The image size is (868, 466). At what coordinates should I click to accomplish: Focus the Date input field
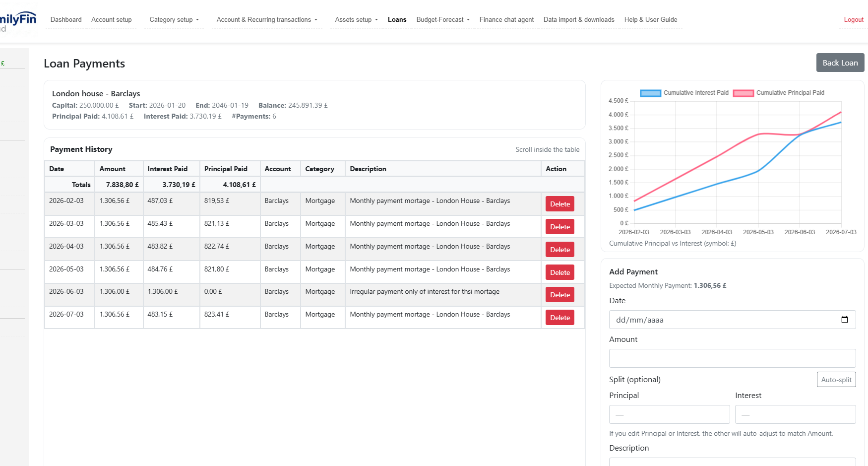click(x=733, y=320)
